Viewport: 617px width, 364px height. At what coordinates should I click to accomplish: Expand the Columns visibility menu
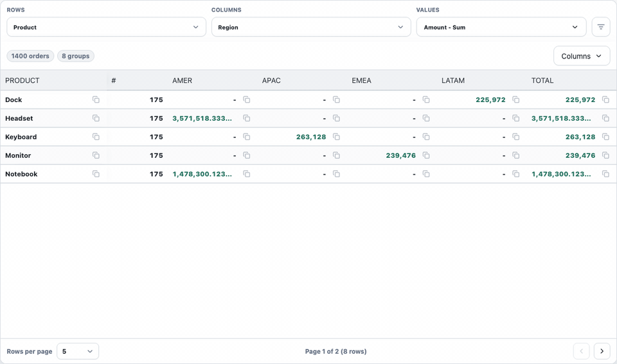582,56
